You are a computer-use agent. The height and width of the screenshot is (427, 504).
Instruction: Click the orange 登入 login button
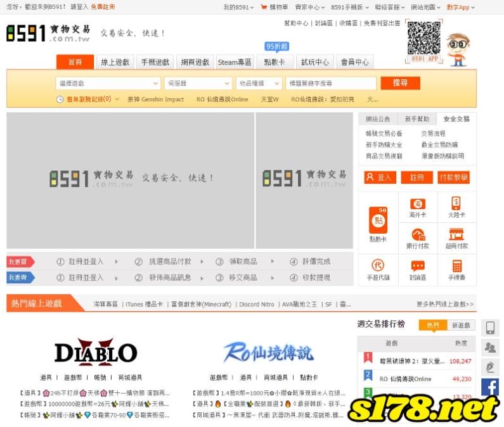(380, 177)
